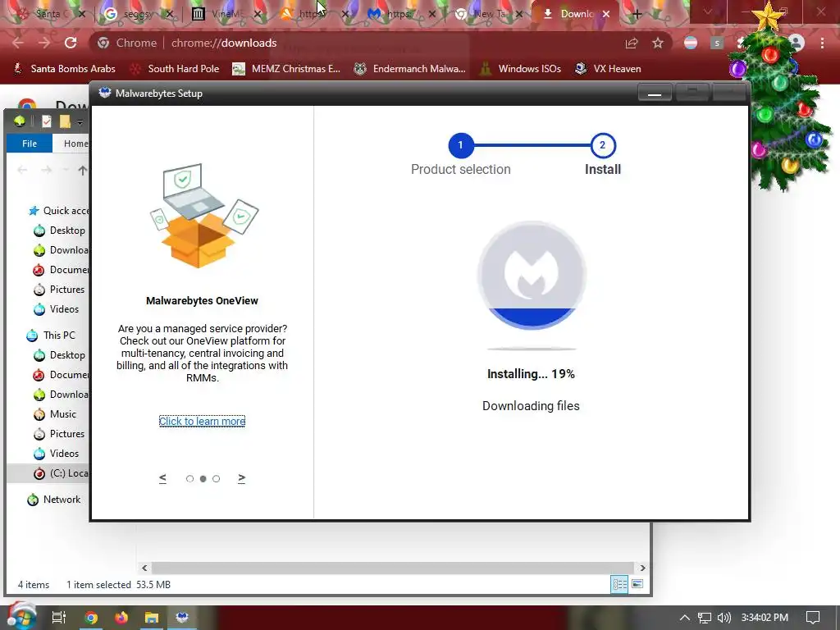Click the Malwarebytes Setup taskbar icon

click(182, 618)
